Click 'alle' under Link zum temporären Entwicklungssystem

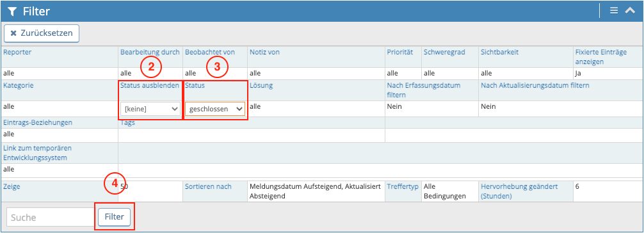(x=8, y=169)
